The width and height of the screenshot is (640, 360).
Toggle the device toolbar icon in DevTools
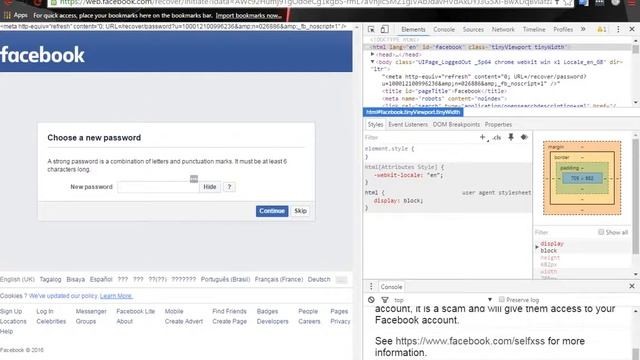click(x=384, y=29)
